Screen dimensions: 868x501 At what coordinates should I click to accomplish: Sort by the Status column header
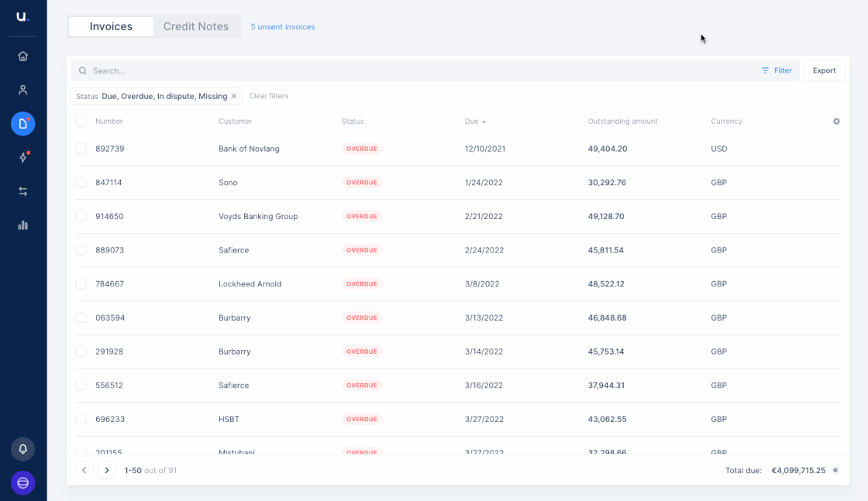[353, 121]
